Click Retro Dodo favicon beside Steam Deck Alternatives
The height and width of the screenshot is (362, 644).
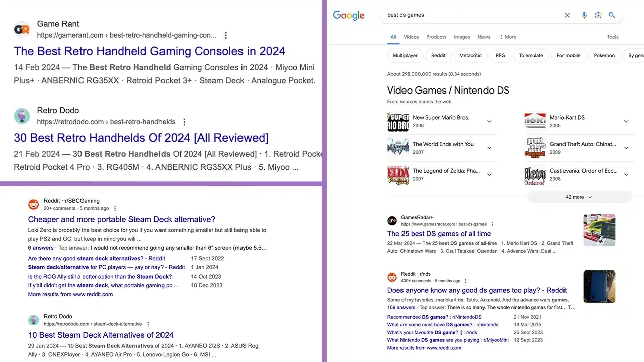[x=34, y=320]
